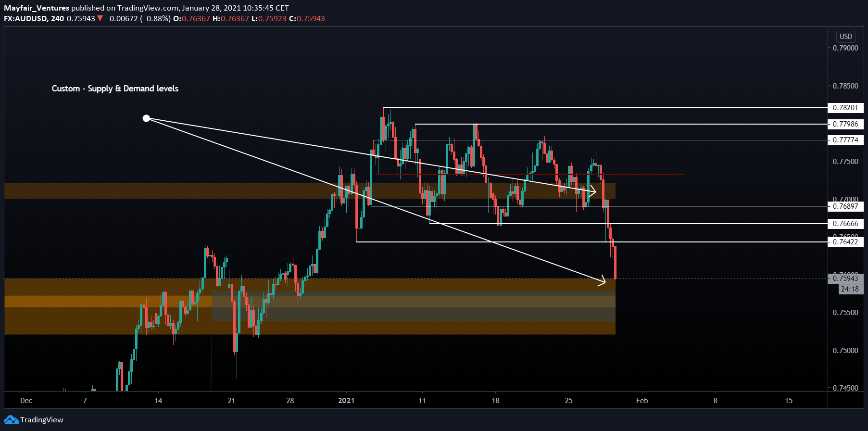Viewport: 868px width, 431px height.
Task: Click the 0.76666 price level label
Action: (x=845, y=224)
